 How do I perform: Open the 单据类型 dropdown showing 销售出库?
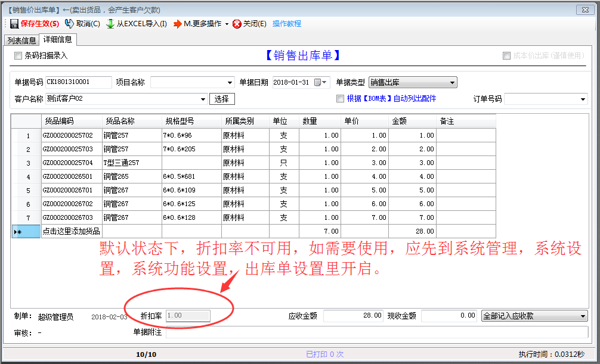coord(452,82)
